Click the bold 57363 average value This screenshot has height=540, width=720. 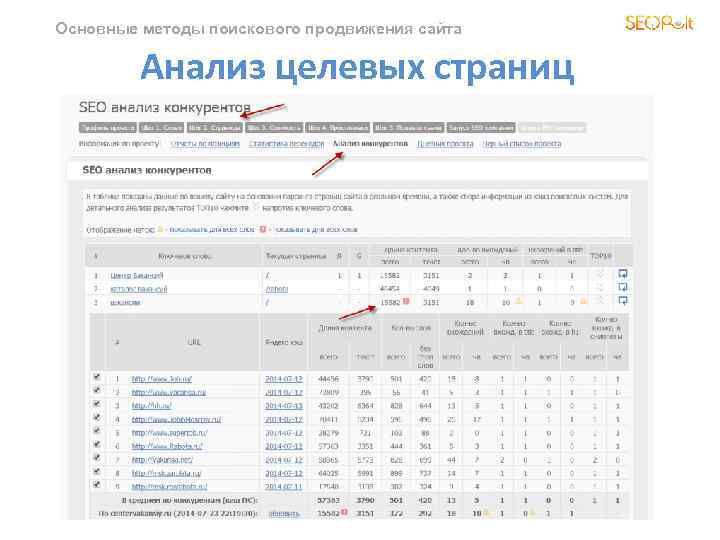(x=328, y=500)
